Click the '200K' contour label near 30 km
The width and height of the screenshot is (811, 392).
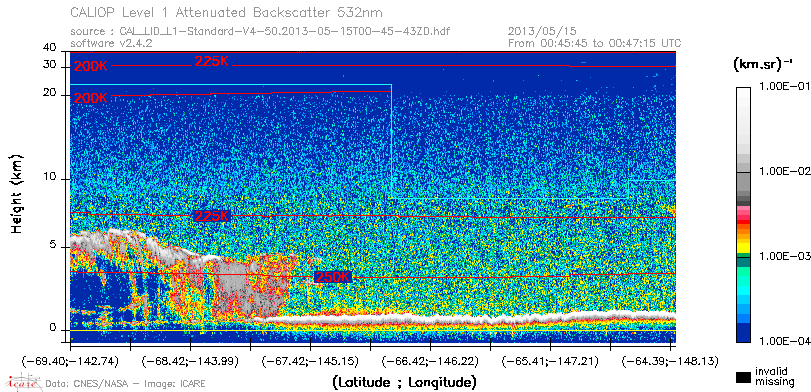tap(91, 66)
